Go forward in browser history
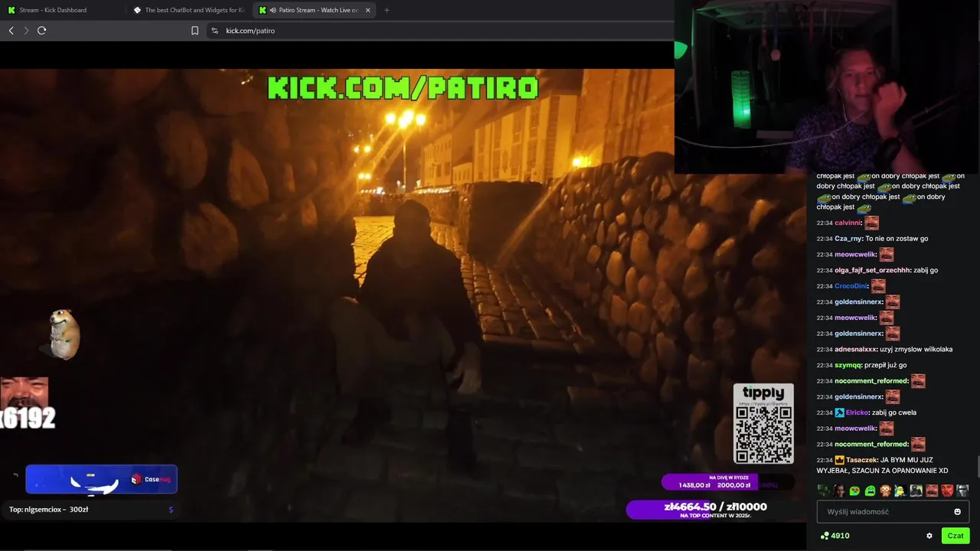Image resolution: width=980 pixels, height=551 pixels. pos(26,31)
